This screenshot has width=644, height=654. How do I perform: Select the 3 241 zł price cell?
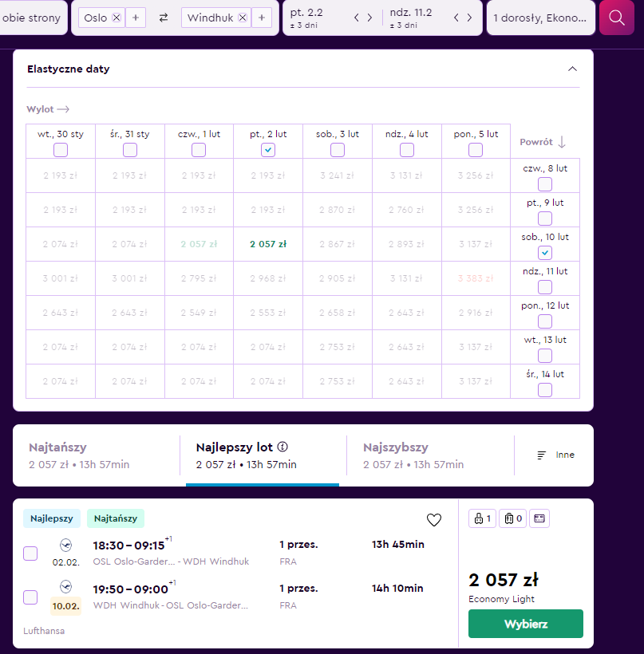(x=338, y=175)
